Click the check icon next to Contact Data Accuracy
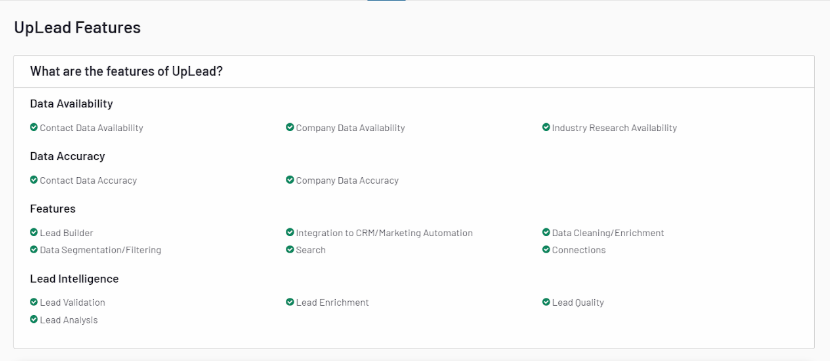 pos(34,180)
